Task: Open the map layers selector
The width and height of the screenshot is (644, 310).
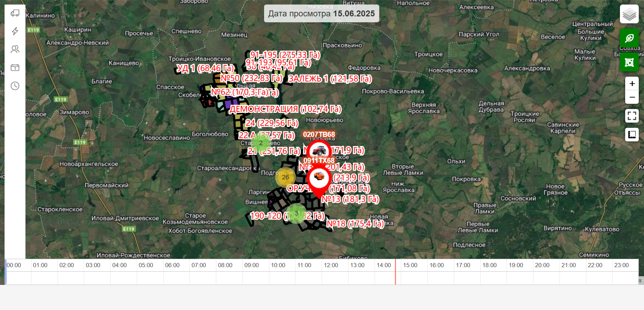Action: [629, 14]
